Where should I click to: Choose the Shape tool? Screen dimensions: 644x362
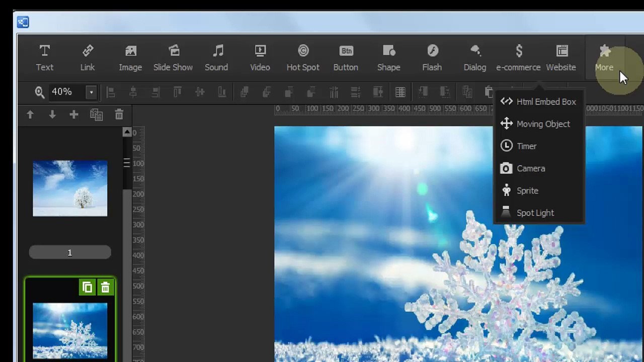(389, 58)
